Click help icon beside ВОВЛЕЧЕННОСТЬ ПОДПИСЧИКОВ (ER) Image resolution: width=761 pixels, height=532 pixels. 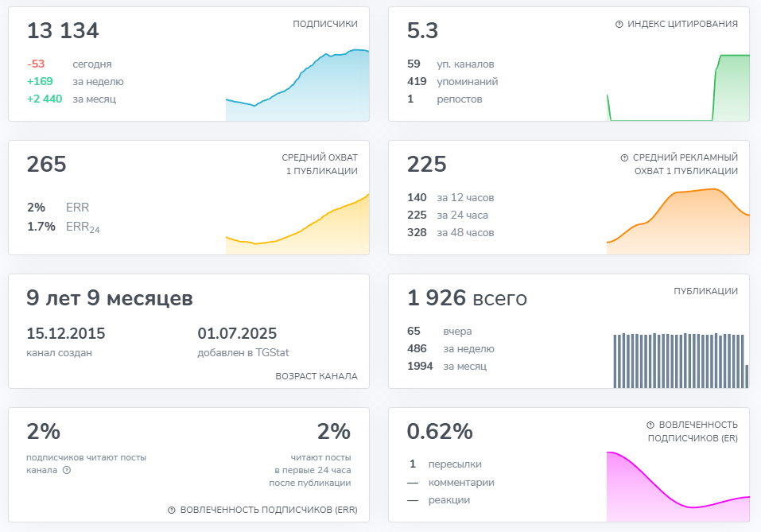[x=650, y=425]
